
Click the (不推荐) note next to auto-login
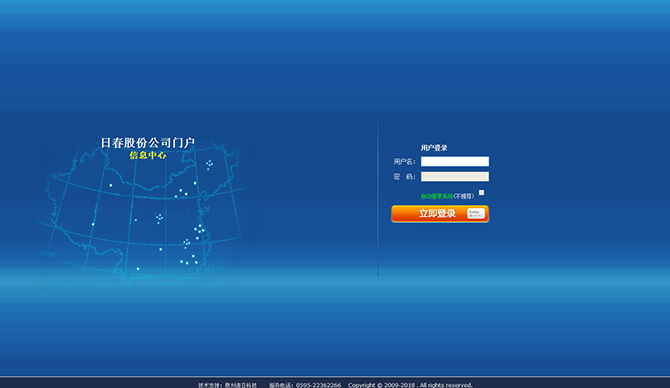[463, 196]
